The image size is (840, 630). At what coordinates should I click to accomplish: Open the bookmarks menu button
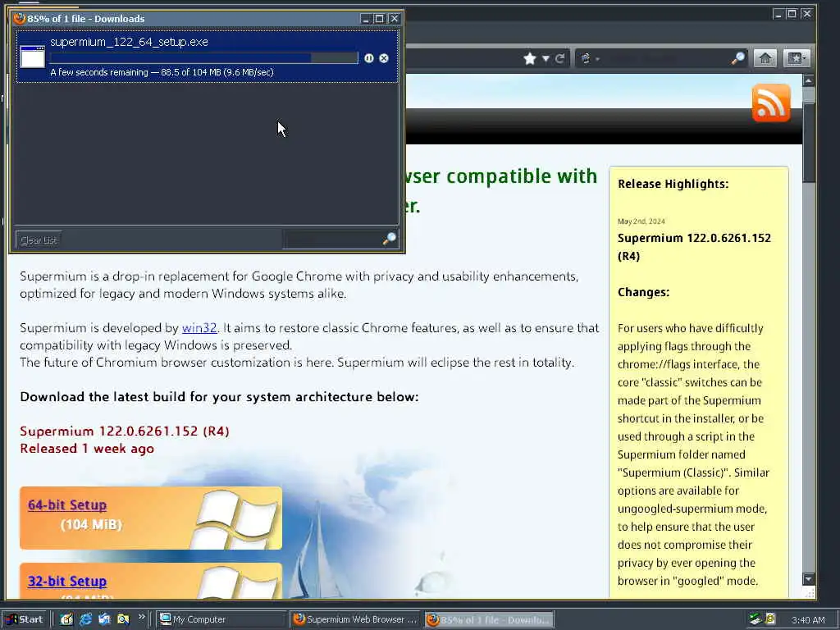pos(796,58)
